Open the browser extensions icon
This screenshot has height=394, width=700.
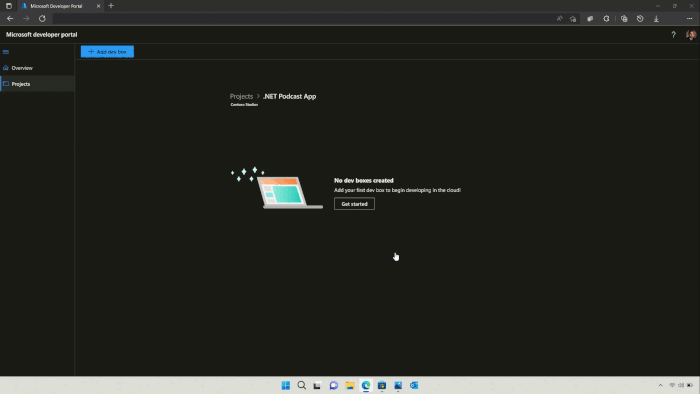pyautogui.click(x=606, y=19)
